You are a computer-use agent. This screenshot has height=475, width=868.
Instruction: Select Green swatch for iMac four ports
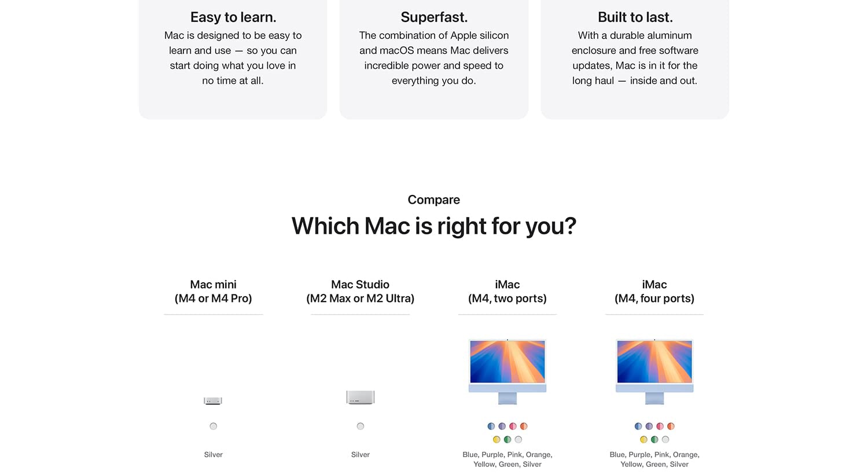tap(654, 440)
